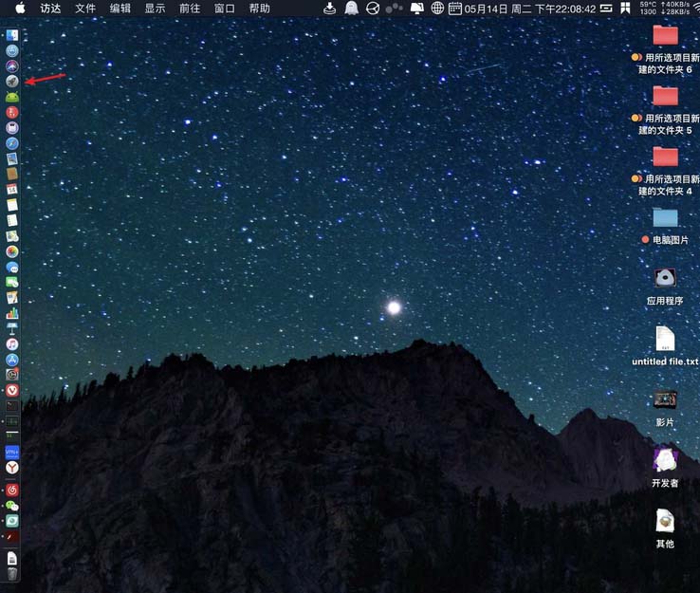
Task: Select the 其他 desktop item
Action: coord(665,528)
